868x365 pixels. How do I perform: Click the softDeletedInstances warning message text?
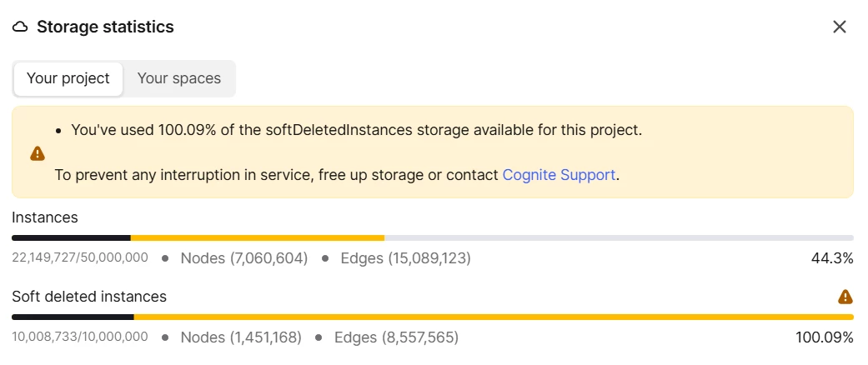(357, 131)
